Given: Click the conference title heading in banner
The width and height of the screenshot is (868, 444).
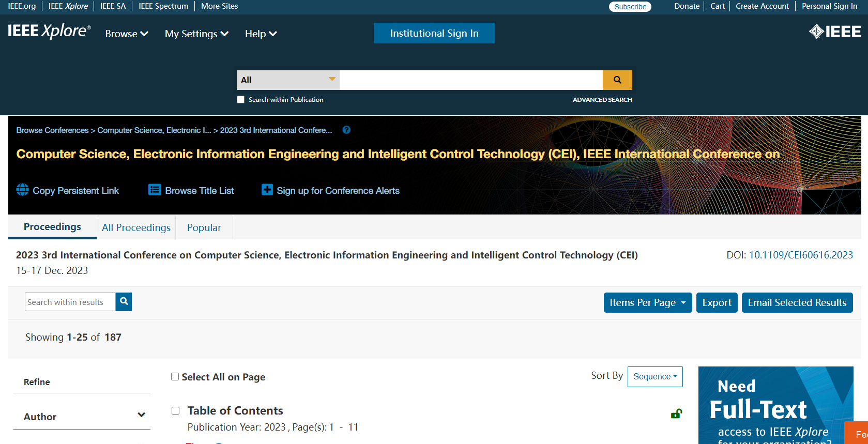Looking at the screenshot, I should [398, 154].
